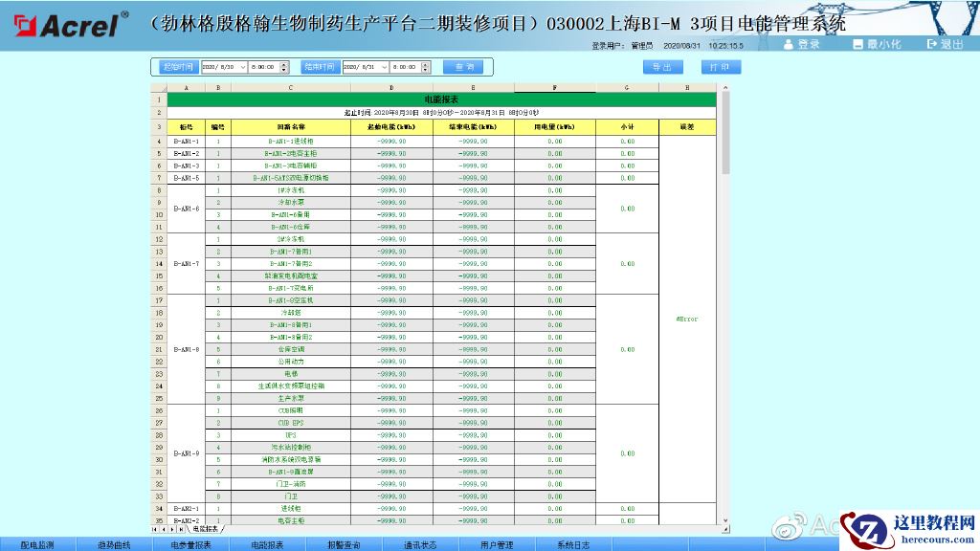Image resolution: width=980 pixels, height=551 pixels.
Task: Click the 打印 print button
Action: (x=721, y=67)
